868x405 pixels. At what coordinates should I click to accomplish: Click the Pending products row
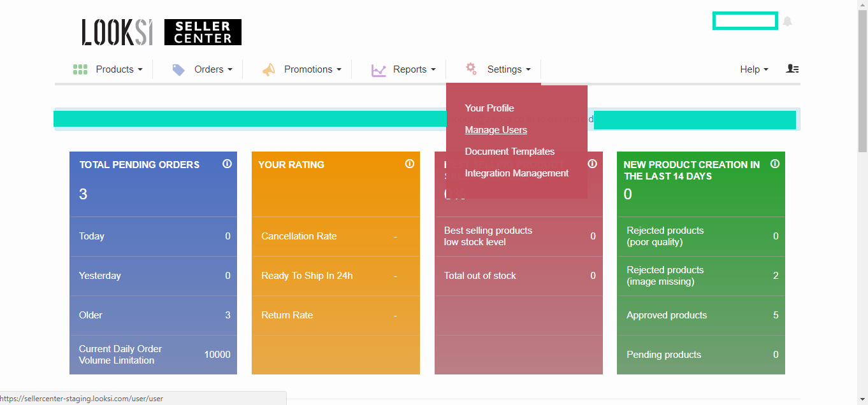[x=701, y=355]
